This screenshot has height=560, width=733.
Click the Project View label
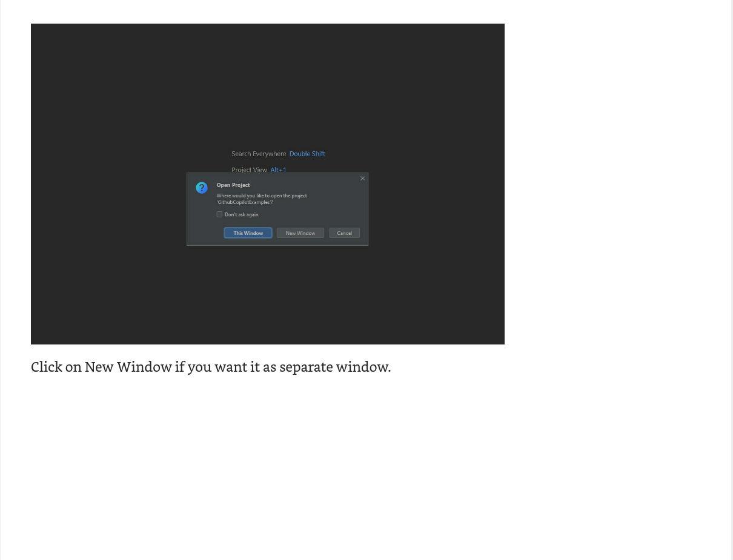249,170
